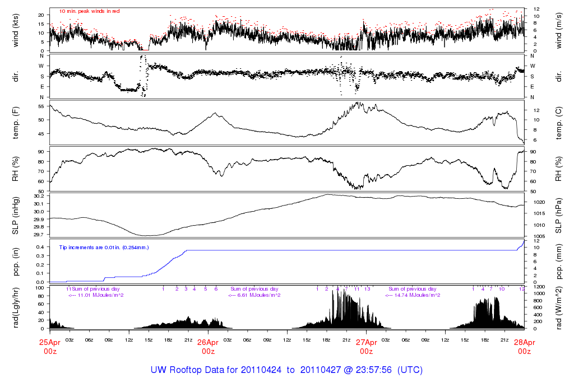
Task: Click the 'UW Rooftop Data for 20110424' title
Action: (x=216, y=370)
